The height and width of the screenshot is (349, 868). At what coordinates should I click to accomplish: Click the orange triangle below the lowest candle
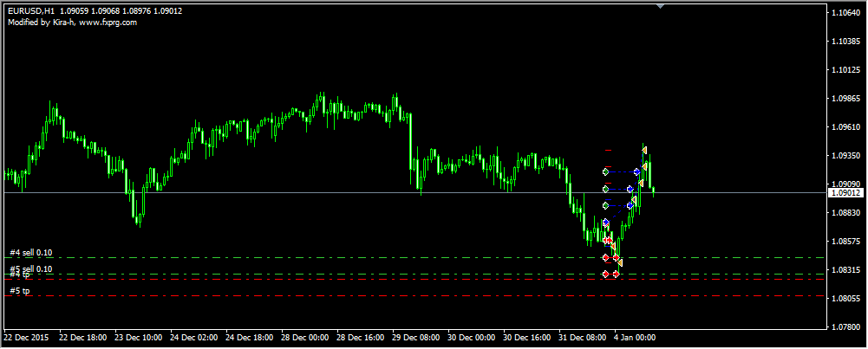619,262
